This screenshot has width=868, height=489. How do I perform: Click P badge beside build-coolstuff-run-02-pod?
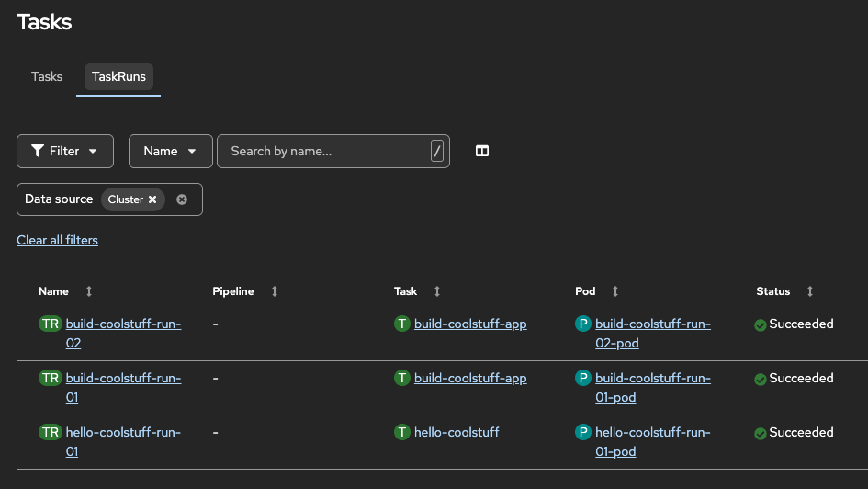tap(583, 324)
